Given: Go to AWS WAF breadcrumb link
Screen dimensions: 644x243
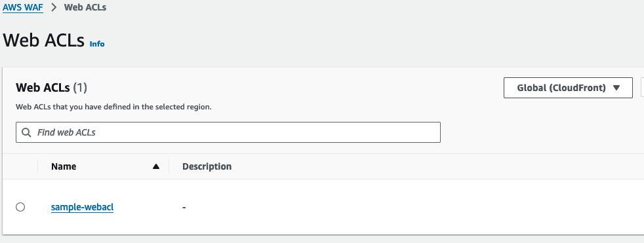Looking at the screenshot, I should point(23,7).
